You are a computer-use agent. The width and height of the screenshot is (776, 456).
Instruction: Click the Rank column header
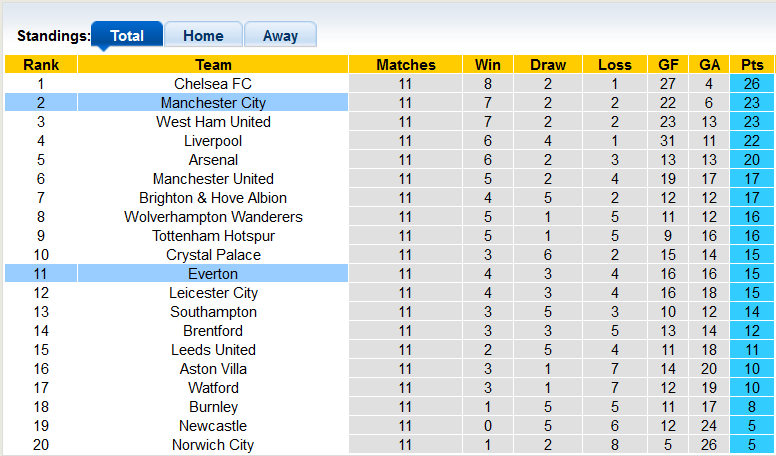(x=41, y=65)
